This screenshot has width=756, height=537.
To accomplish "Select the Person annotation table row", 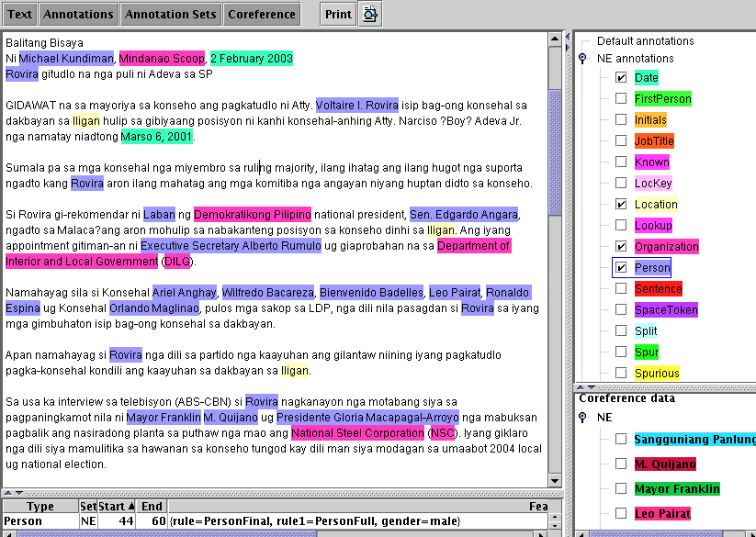I will (x=276, y=521).
